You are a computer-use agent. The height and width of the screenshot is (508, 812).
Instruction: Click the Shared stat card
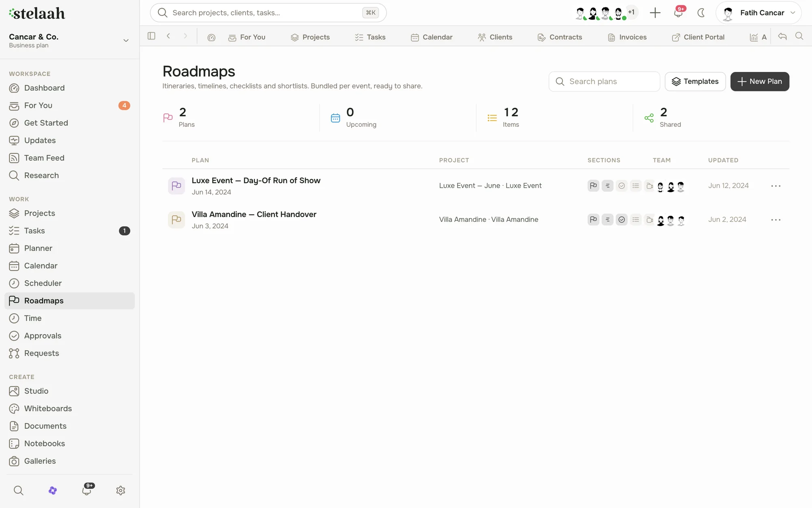point(711,117)
